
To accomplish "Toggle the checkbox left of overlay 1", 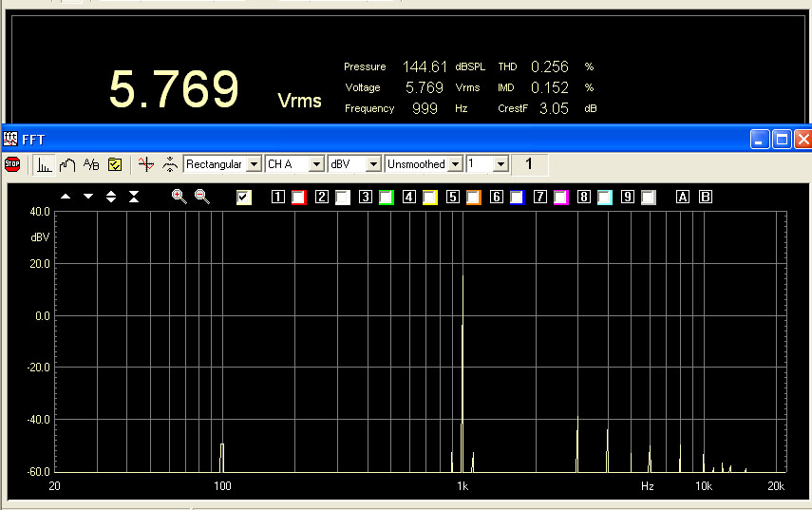I will point(244,198).
